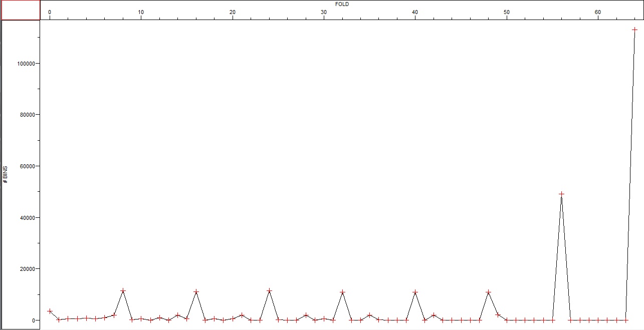Select the # BINS axis label 100000
644x330 pixels.
[x=25, y=64]
